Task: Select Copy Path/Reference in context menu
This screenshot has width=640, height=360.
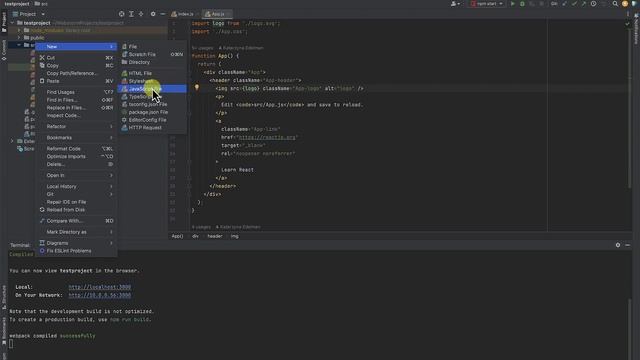Action: (76, 73)
